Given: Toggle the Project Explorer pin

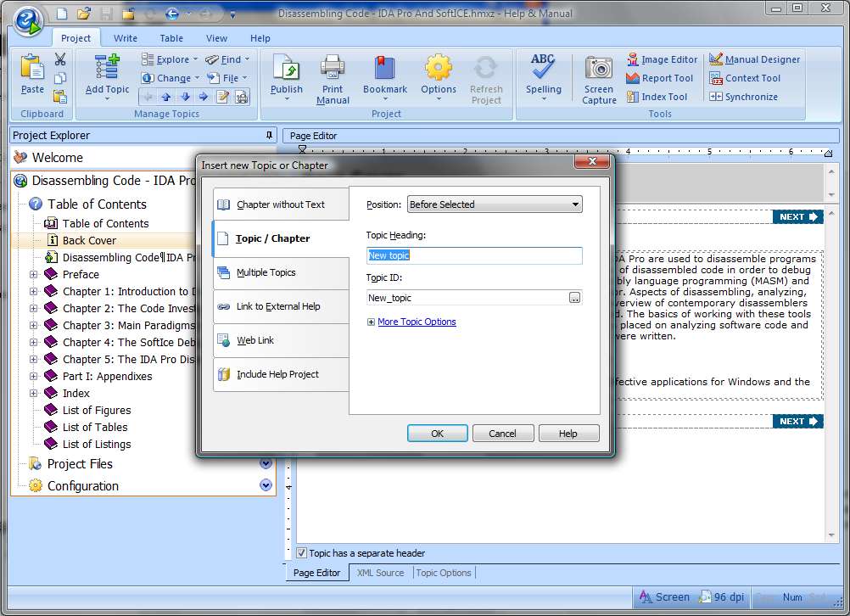Looking at the screenshot, I should point(270,135).
